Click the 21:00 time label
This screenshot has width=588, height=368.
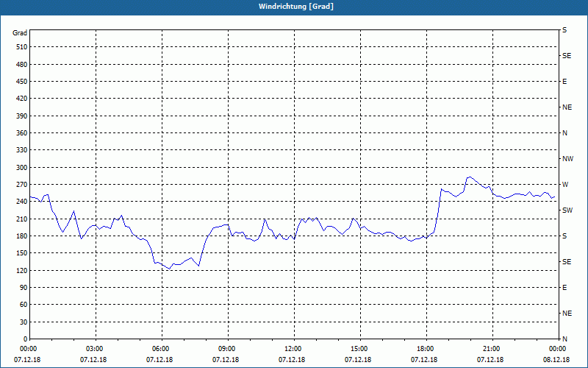point(492,349)
